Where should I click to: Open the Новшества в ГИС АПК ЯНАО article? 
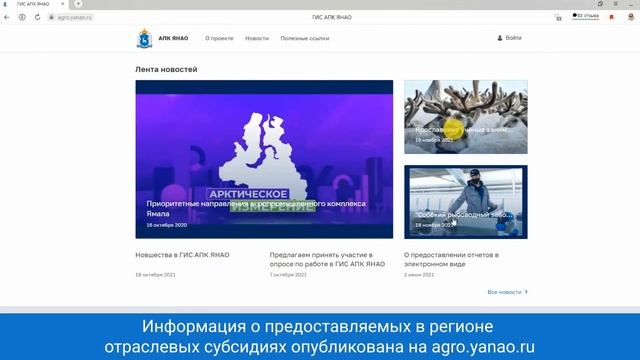[182, 255]
